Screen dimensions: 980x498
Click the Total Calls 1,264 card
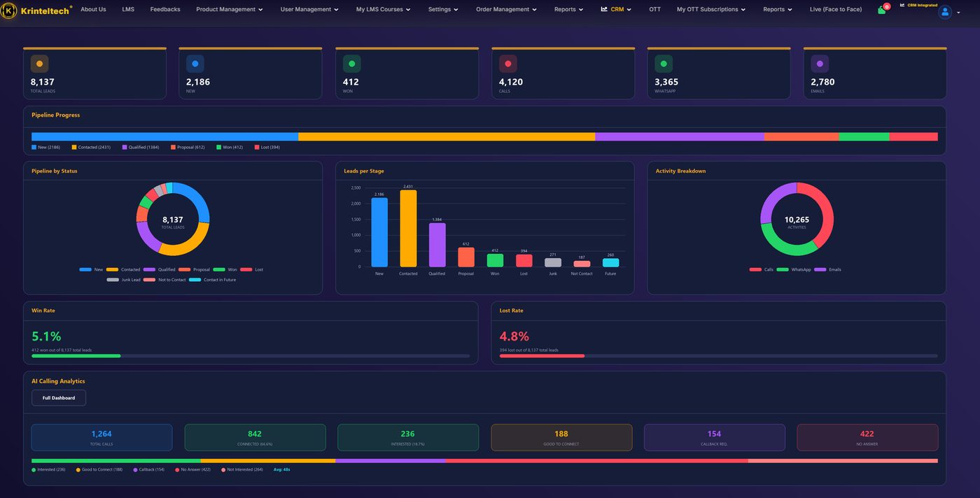101,437
